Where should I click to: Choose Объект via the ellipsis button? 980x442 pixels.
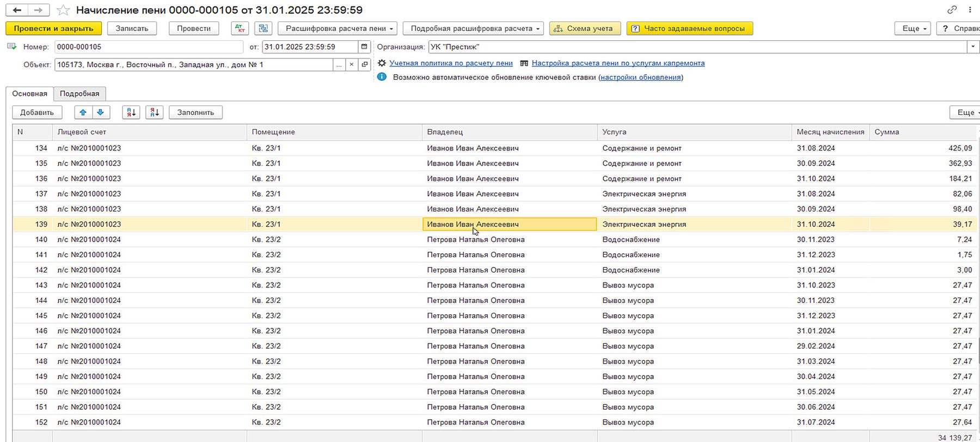click(339, 65)
